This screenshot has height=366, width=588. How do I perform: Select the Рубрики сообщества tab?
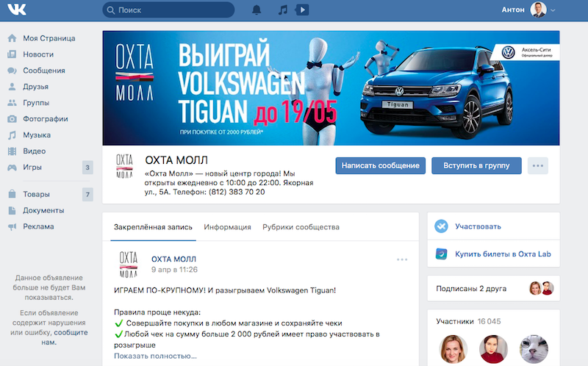301,227
